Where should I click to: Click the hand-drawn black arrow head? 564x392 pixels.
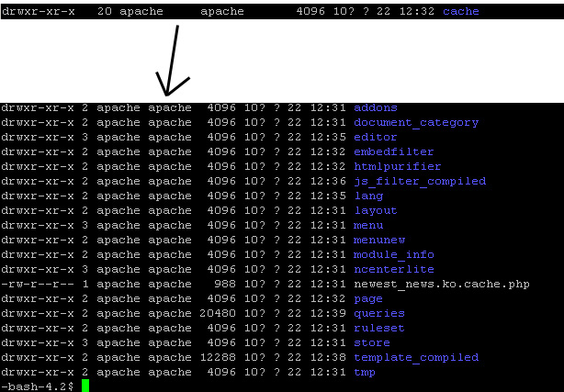[x=168, y=88]
